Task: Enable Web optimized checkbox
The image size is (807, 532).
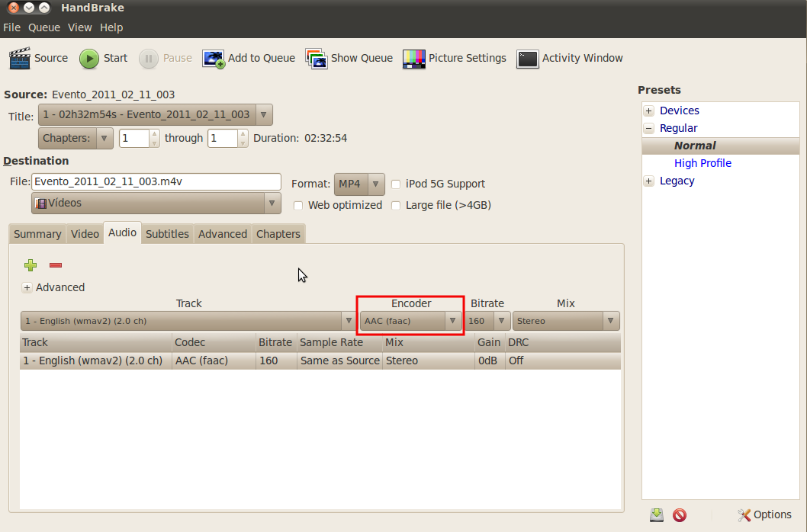Action: coord(298,205)
